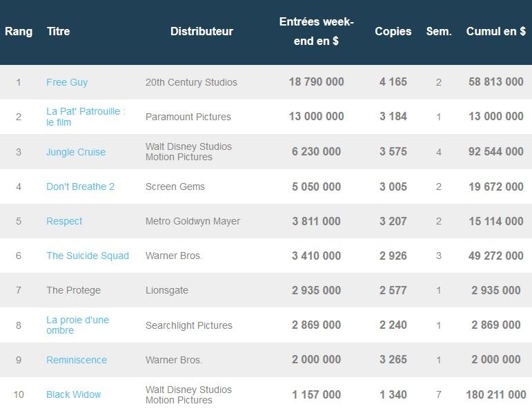Image resolution: width=532 pixels, height=411 pixels.
Task: Click rank number 10
Action: click(x=19, y=394)
